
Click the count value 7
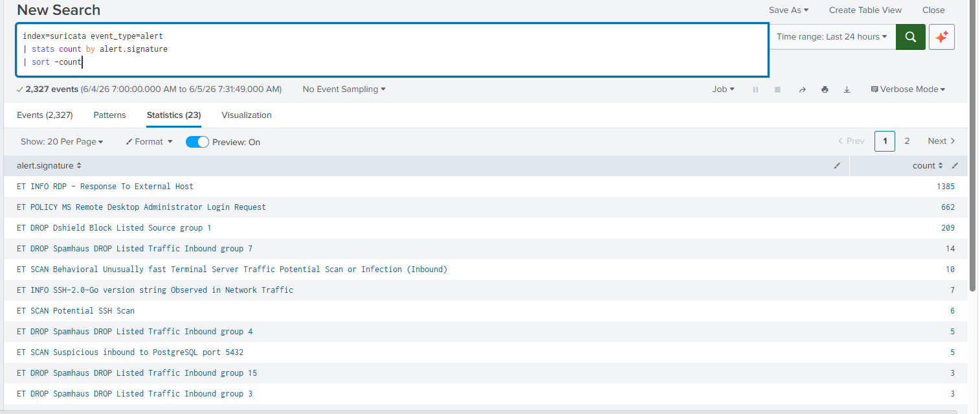point(952,290)
